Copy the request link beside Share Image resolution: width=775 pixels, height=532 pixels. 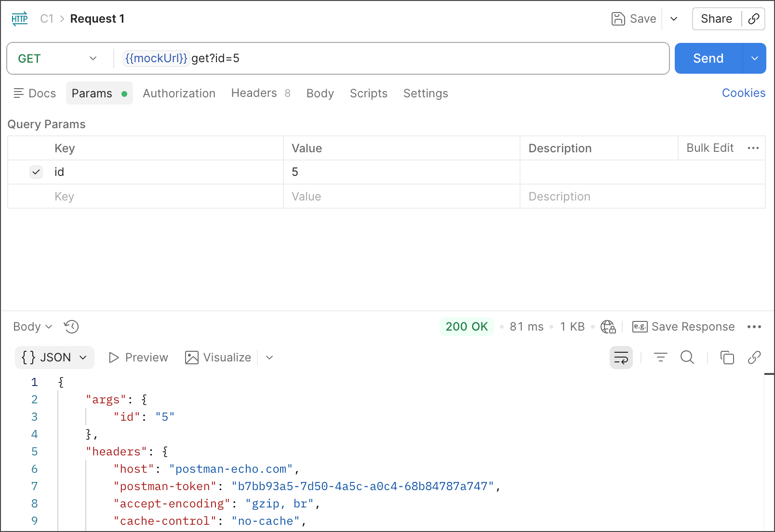coord(754,19)
